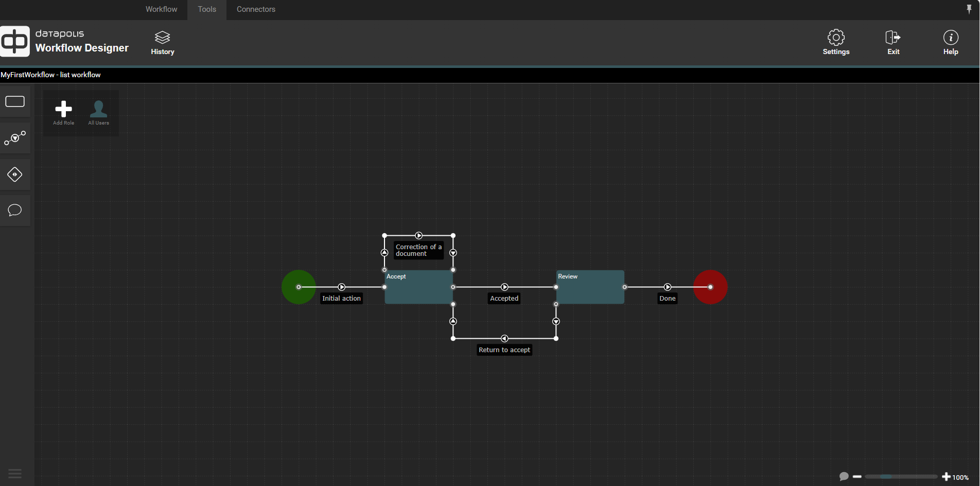Click the zoom out minus button
The image size is (980, 486).
(857, 477)
